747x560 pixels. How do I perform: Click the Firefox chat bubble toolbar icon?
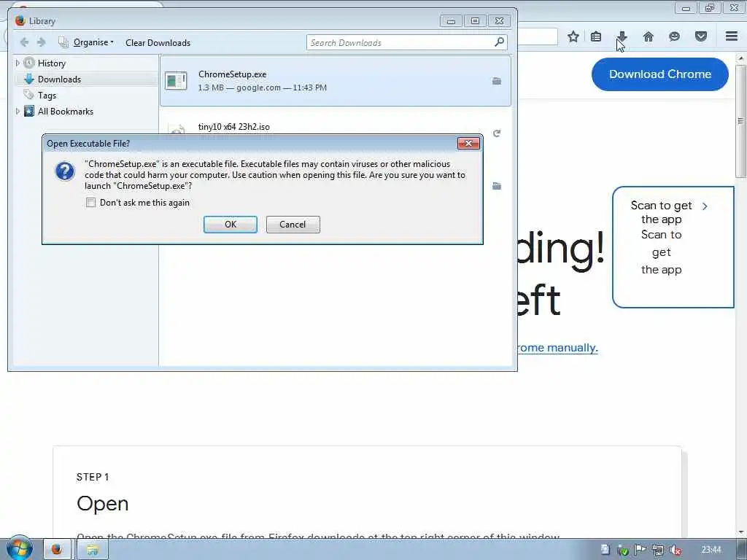click(x=674, y=36)
